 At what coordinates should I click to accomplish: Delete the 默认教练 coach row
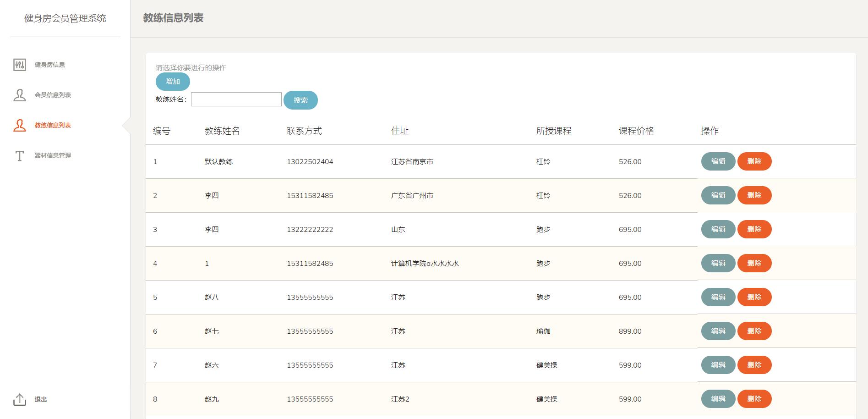[x=754, y=161]
